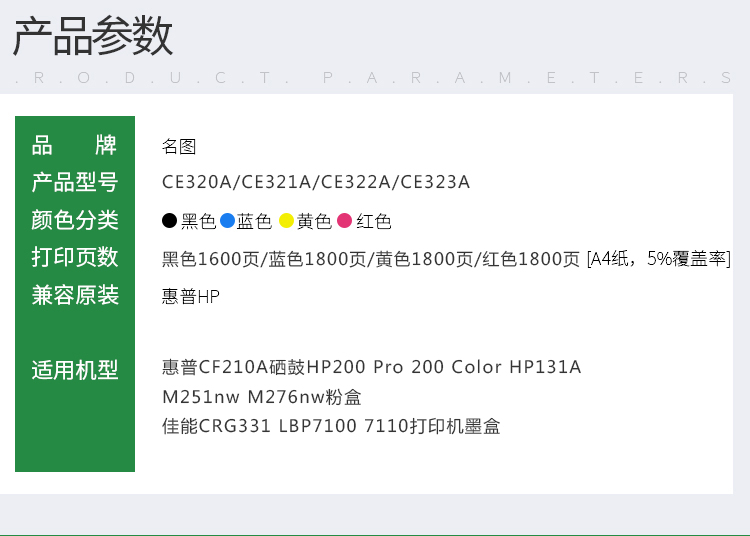Click the brand name 名图
The height and width of the screenshot is (536, 750).
click(179, 147)
